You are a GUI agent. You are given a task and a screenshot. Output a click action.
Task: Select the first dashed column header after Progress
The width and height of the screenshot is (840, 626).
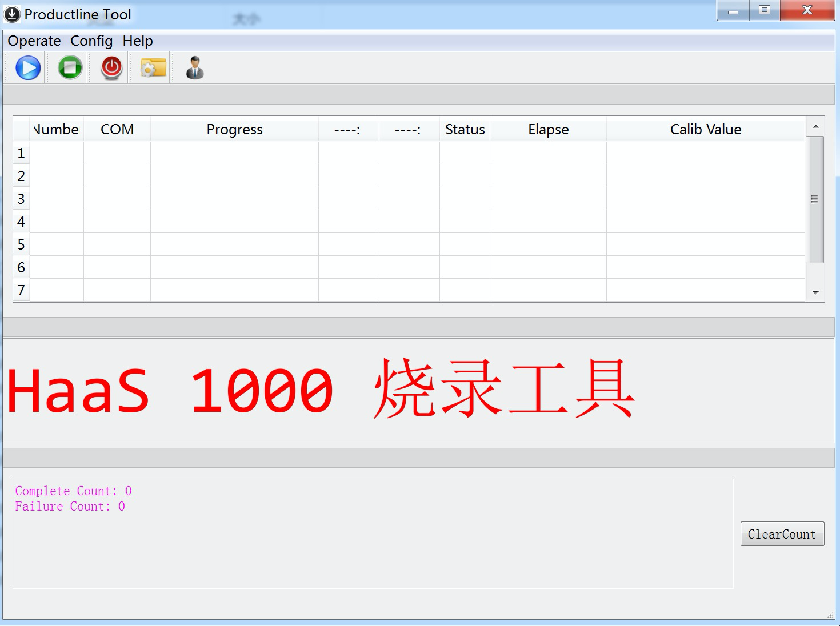[349, 129]
